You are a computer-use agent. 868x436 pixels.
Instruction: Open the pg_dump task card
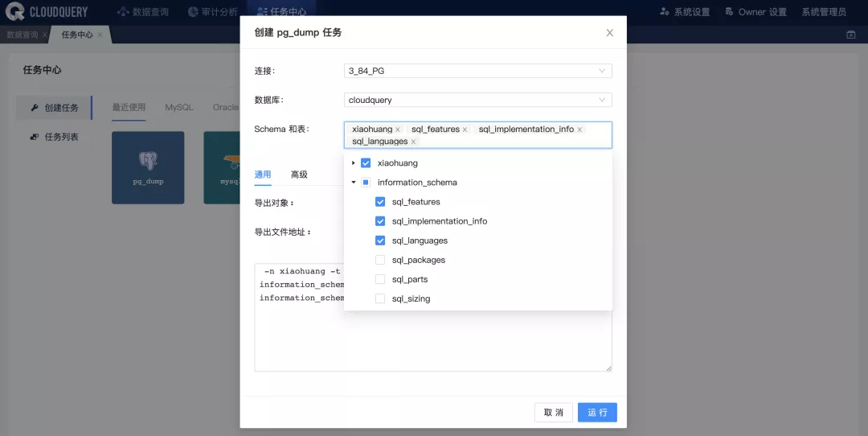148,167
